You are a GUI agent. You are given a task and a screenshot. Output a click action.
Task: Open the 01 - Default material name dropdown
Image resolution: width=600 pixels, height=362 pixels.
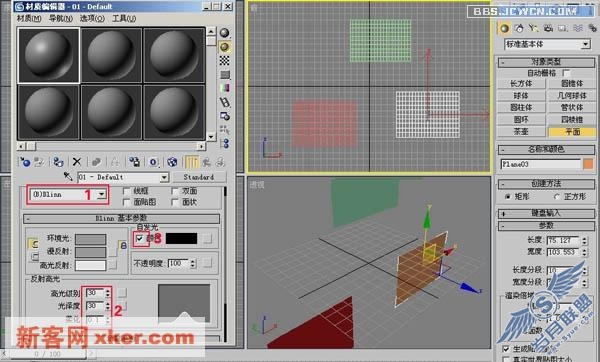point(123,177)
